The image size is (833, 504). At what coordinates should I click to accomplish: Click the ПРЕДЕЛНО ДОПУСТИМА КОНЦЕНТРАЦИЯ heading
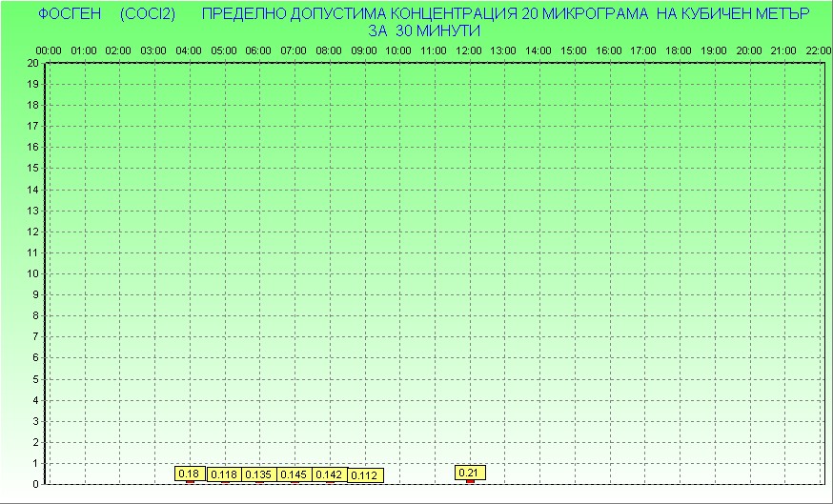pos(359,13)
